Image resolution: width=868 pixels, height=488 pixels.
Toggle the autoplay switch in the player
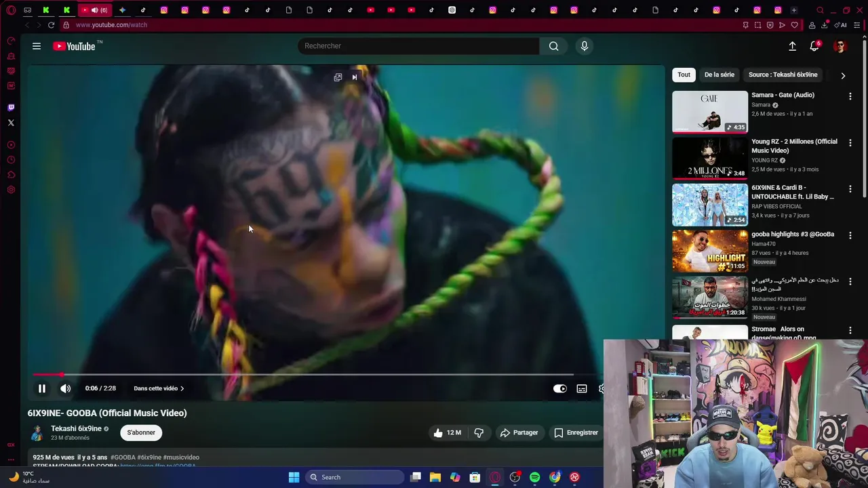[x=559, y=388]
